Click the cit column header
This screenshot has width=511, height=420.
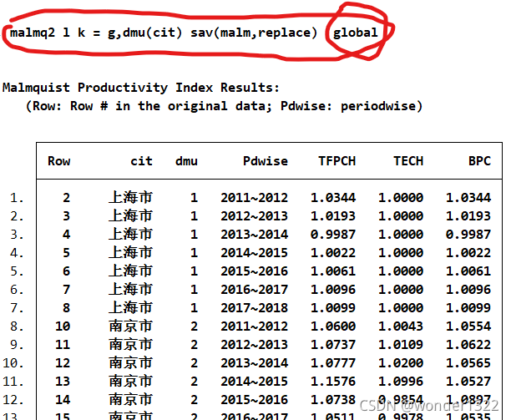pyautogui.click(x=141, y=161)
